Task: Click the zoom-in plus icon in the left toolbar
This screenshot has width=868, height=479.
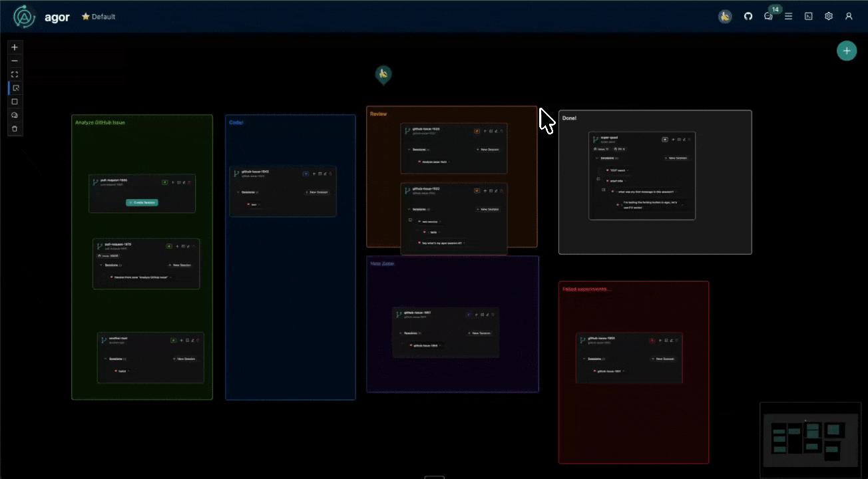Action: tap(15, 47)
